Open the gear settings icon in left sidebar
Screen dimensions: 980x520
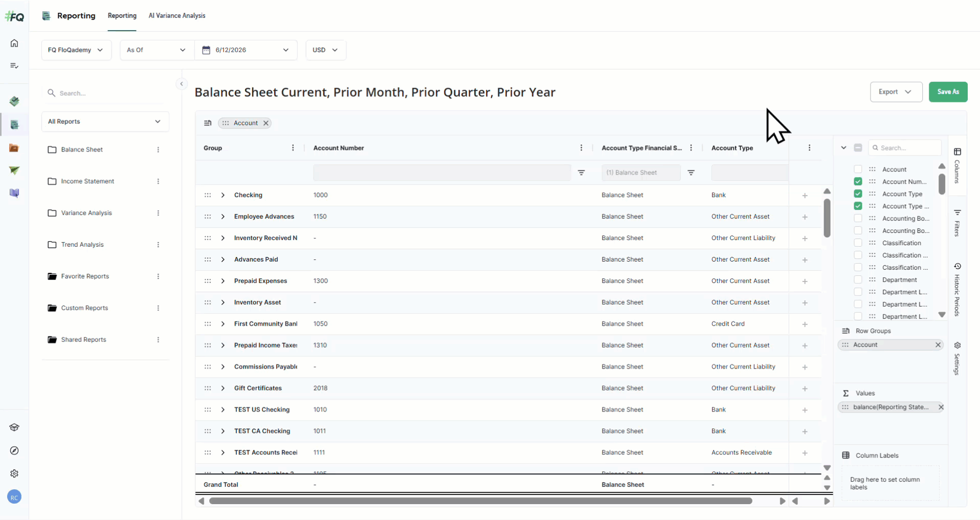pos(14,473)
